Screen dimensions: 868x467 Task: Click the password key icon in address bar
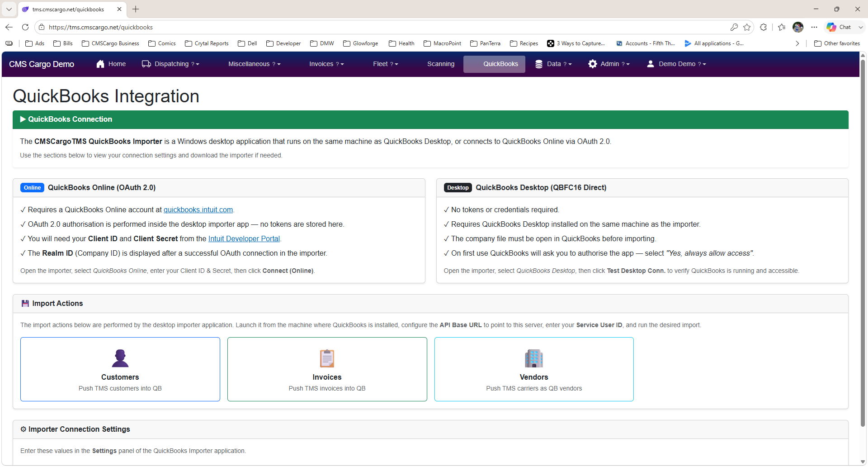tap(734, 27)
